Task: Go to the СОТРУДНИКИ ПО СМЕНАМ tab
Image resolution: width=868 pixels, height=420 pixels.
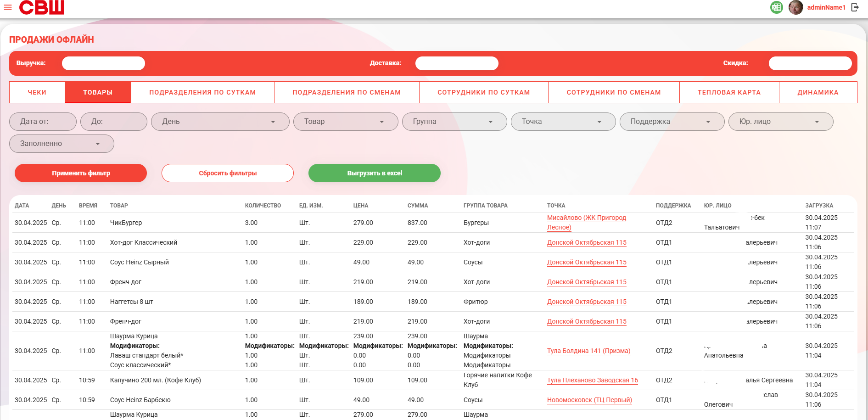Action: tap(614, 92)
